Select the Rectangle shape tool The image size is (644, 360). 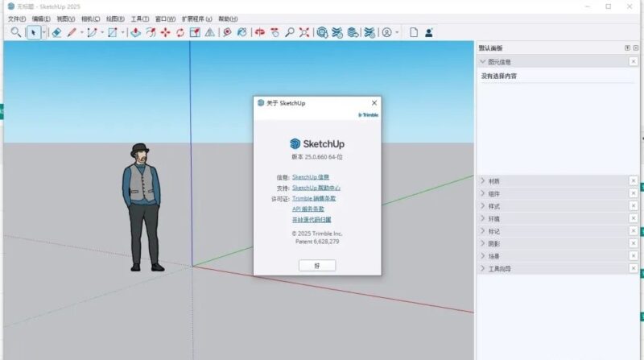point(112,32)
